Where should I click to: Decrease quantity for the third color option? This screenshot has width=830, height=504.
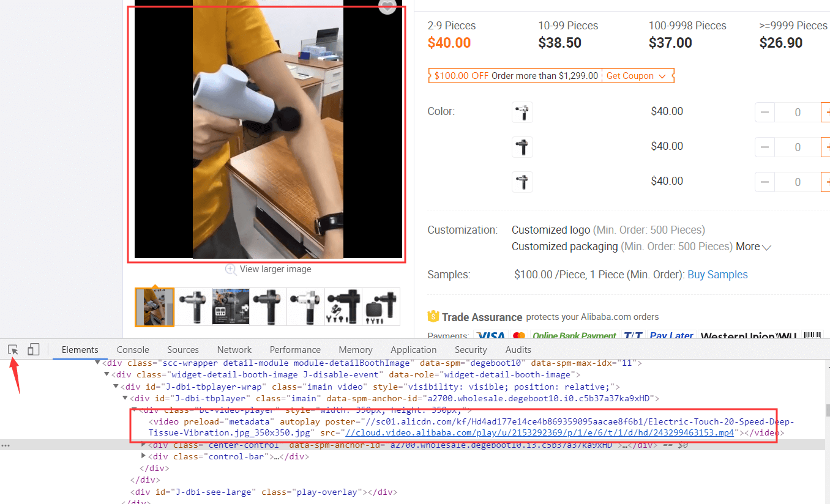click(x=765, y=182)
